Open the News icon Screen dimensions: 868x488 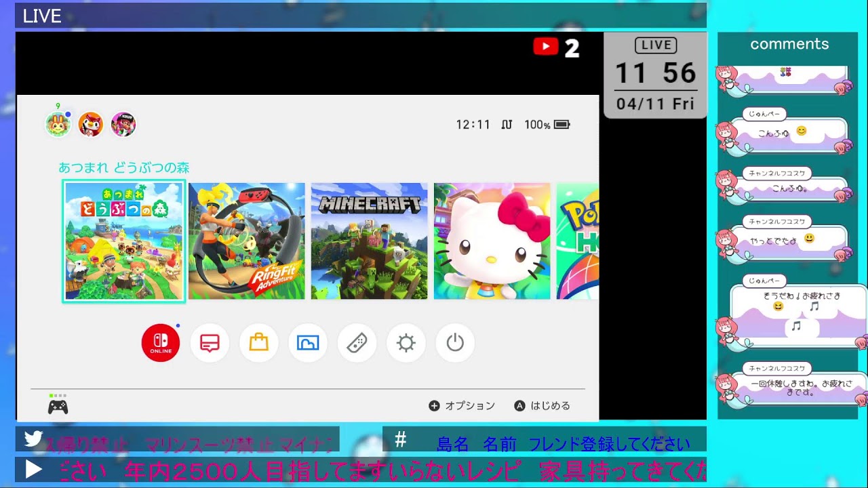click(210, 343)
